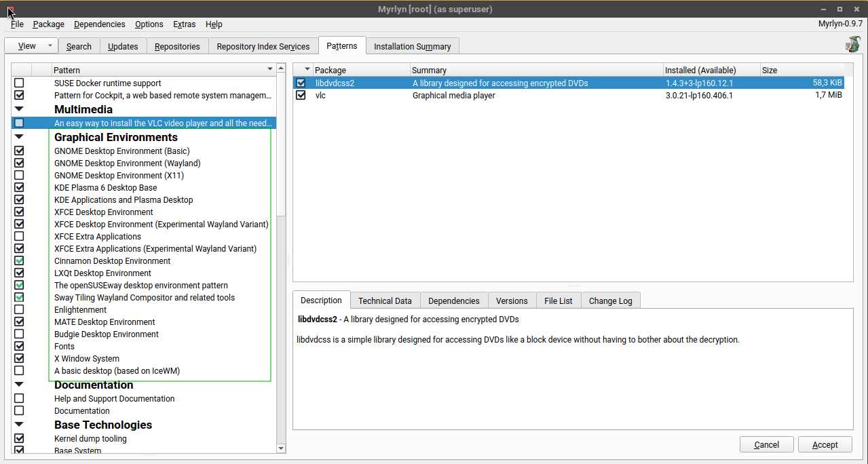Click auto-install status icon for Cinnamon Desktop Environment

point(19,261)
